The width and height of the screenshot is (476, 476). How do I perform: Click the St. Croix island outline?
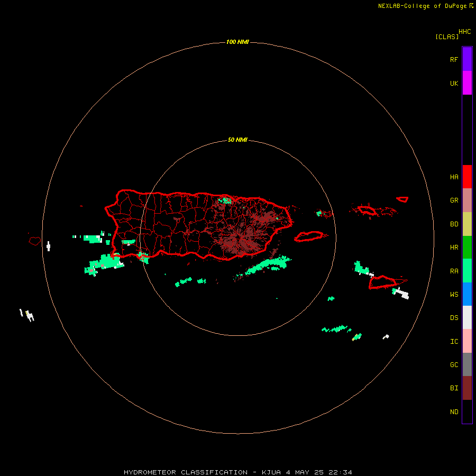tap(383, 282)
